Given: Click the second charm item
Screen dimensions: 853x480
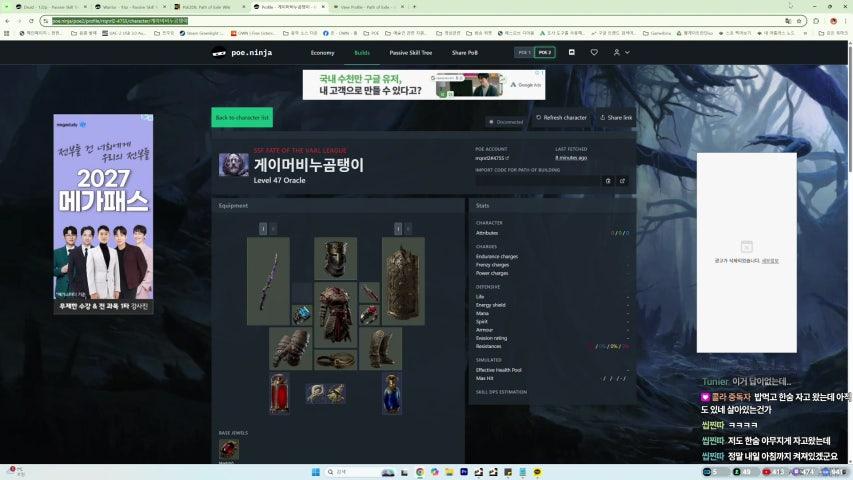Looking at the screenshot, I should tap(335, 393).
